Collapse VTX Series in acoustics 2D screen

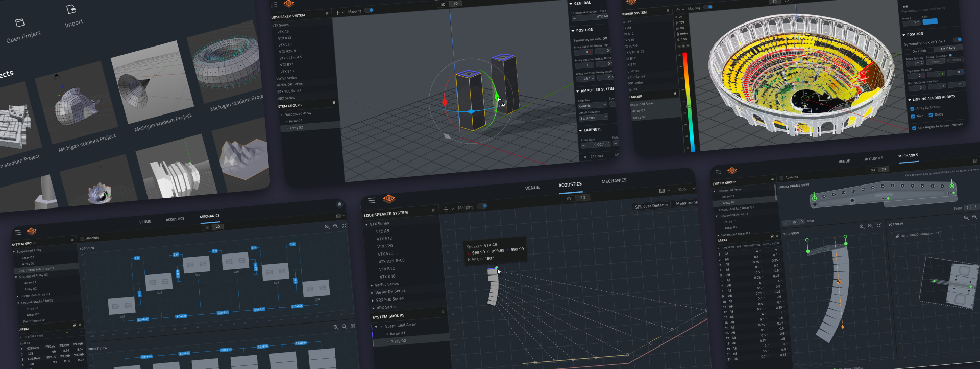click(366, 225)
